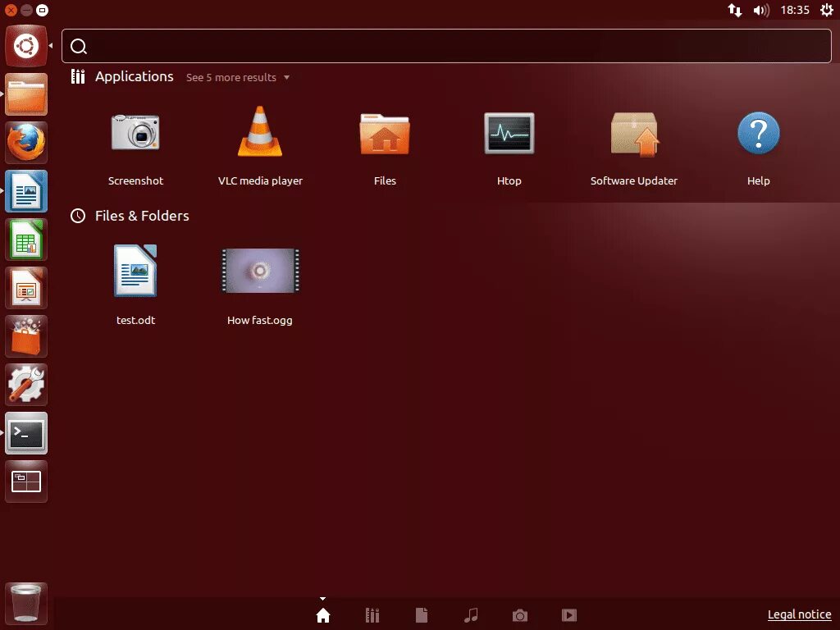Click the Ubuntu Dash home button in launcher
The height and width of the screenshot is (630, 840).
[26, 46]
